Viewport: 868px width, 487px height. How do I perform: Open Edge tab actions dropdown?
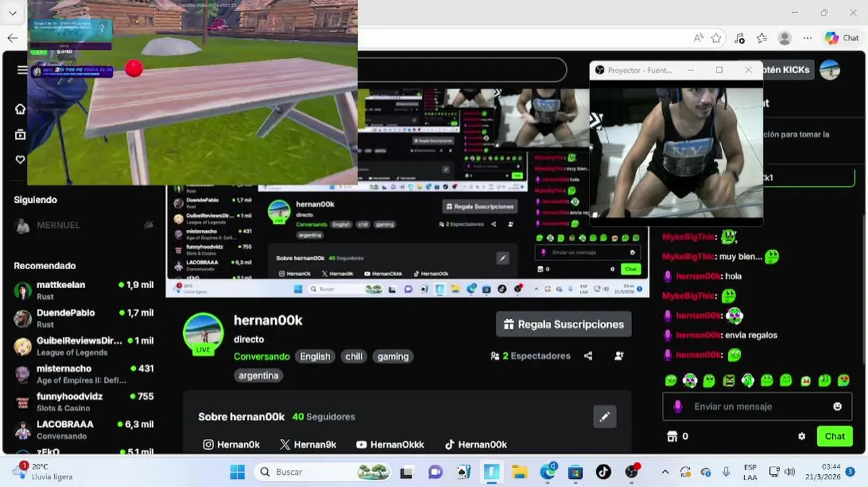point(12,13)
